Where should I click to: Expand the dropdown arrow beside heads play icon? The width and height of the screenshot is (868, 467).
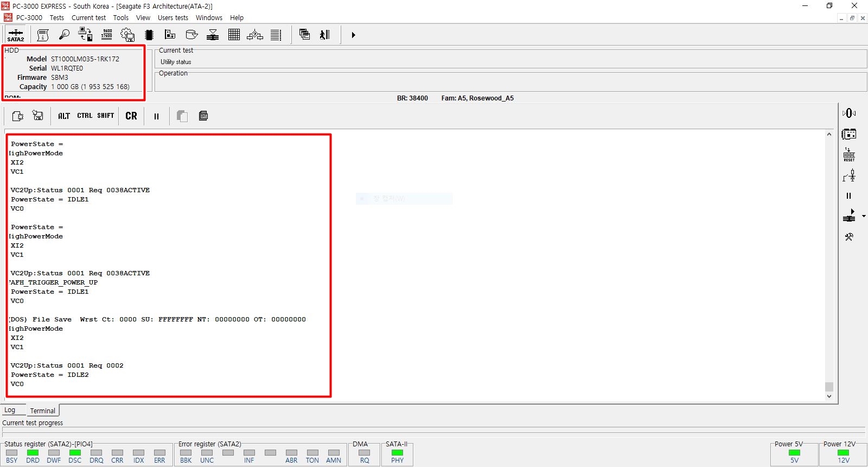click(x=864, y=216)
